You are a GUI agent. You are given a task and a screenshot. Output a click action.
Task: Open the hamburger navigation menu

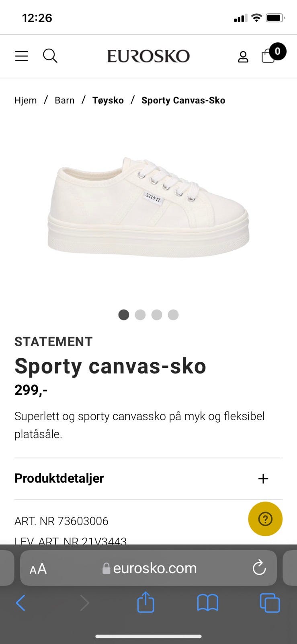coord(21,56)
